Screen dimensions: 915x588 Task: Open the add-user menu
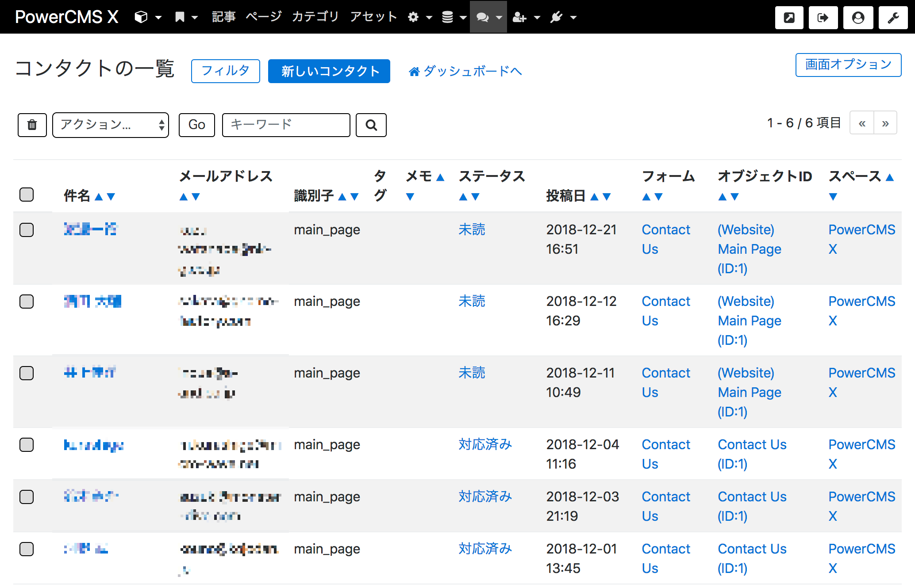click(526, 17)
